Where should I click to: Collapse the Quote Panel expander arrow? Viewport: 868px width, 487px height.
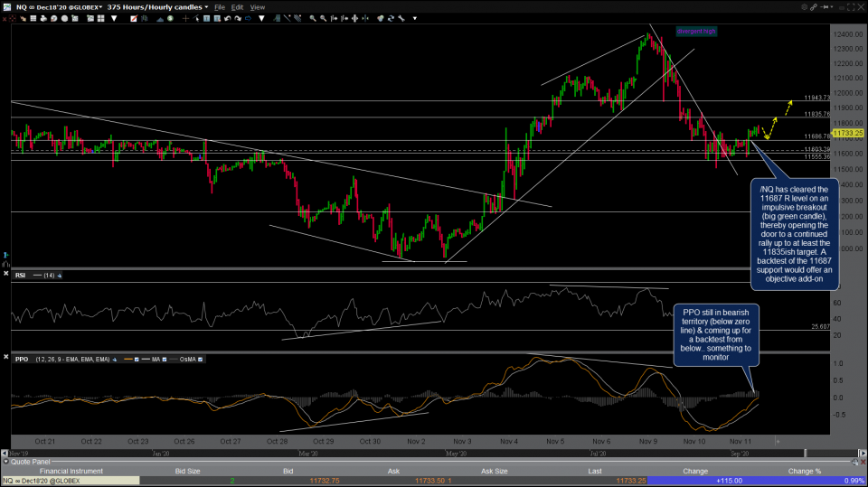(x=6, y=462)
